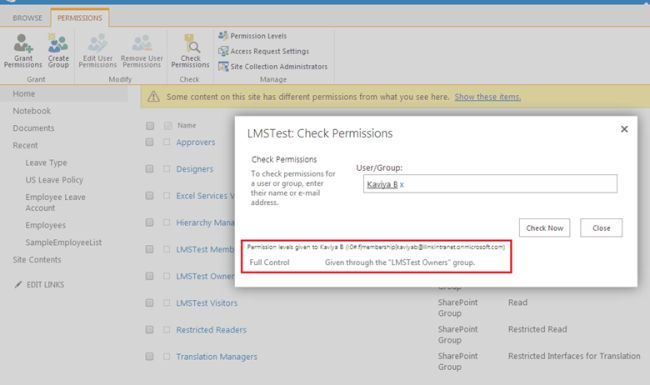Click the Name column header
The image size is (650, 385).
pos(187,125)
